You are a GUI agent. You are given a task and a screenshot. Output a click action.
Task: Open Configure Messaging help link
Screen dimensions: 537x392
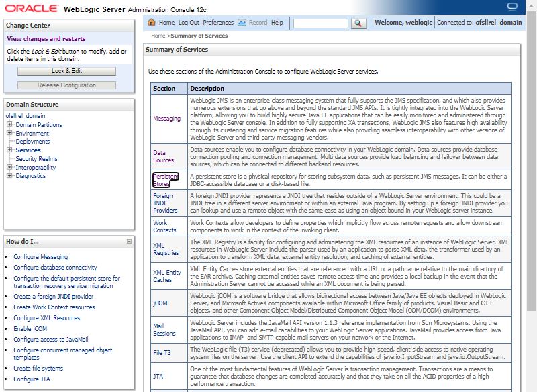coord(41,257)
